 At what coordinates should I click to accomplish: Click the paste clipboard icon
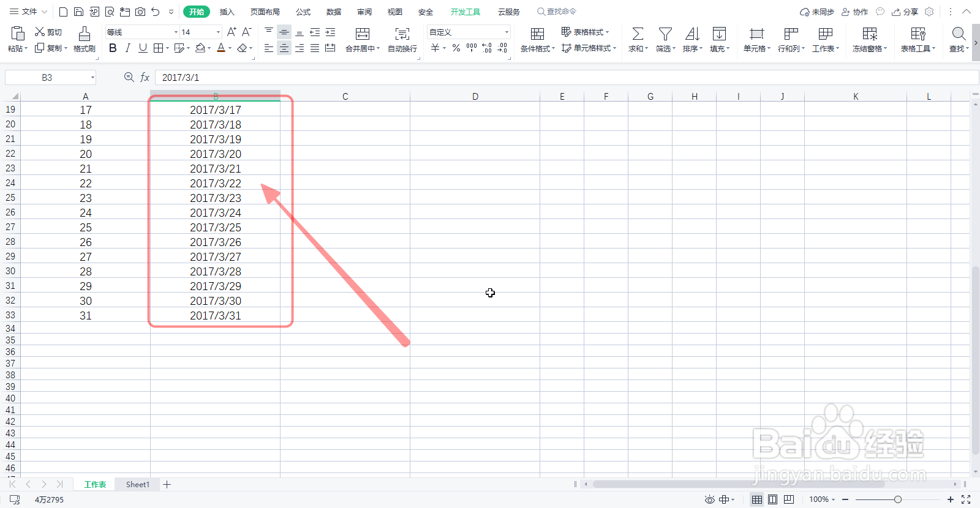tap(18, 33)
